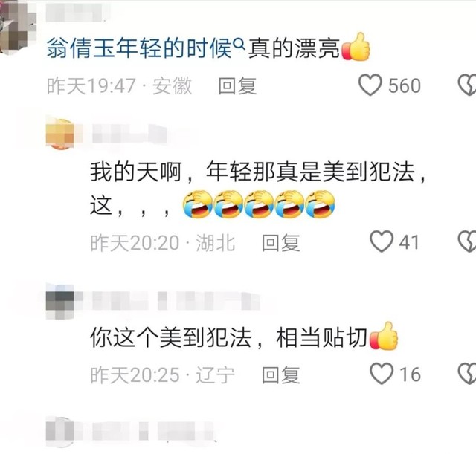Reply to the 辽宁 comment via 回复
This screenshot has height=454, width=476.
click(281, 375)
